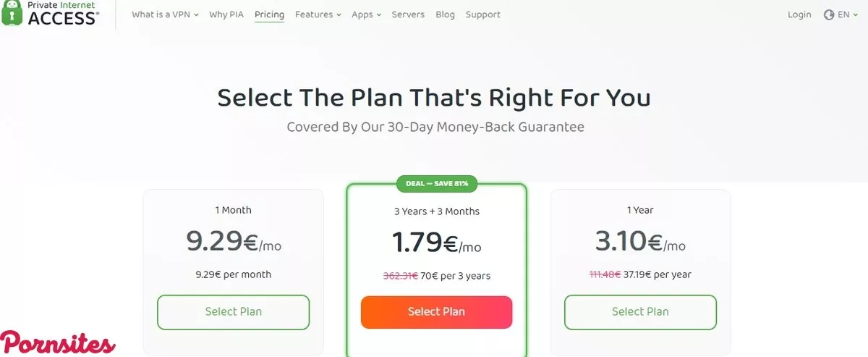Open the Blog link
Screen dimensions: 868x357
coord(446,14)
